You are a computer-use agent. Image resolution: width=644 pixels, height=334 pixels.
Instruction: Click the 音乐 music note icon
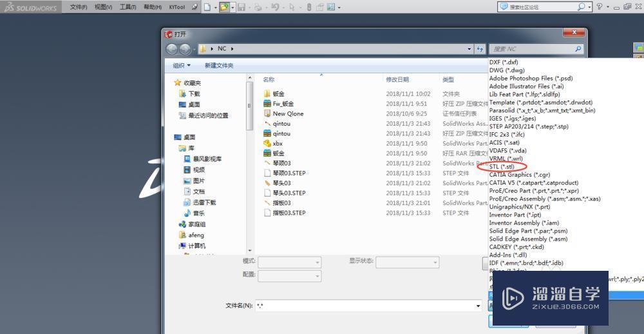187,213
